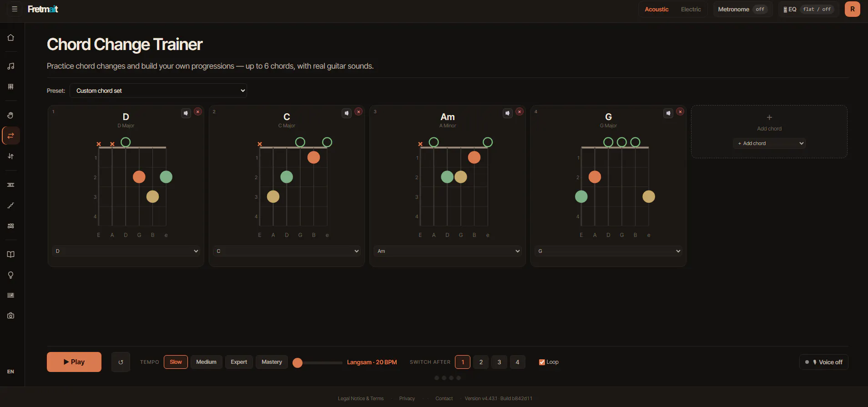Set switch after to 3
868x407 pixels.
[x=499, y=362]
